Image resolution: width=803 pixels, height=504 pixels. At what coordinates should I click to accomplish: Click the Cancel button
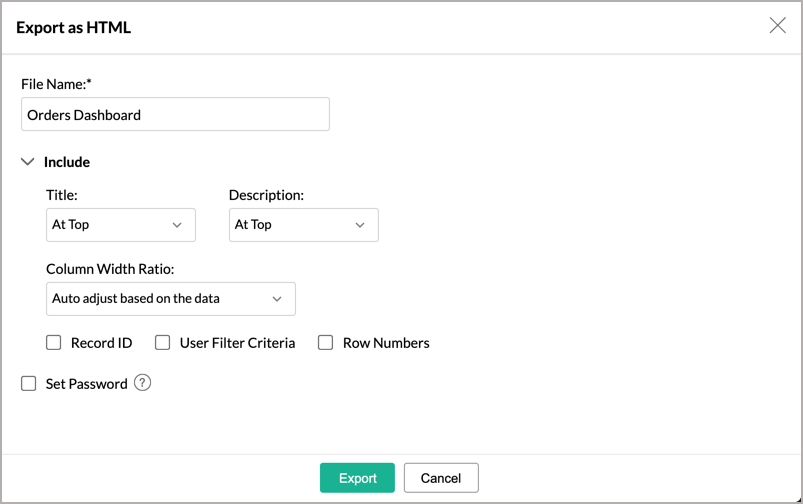(441, 478)
